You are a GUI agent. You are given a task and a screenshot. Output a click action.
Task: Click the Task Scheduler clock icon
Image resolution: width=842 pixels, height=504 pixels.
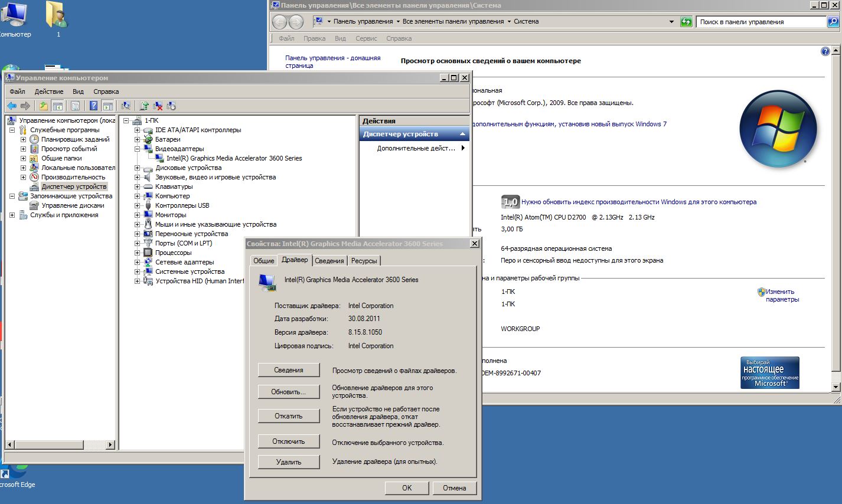(x=35, y=139)
